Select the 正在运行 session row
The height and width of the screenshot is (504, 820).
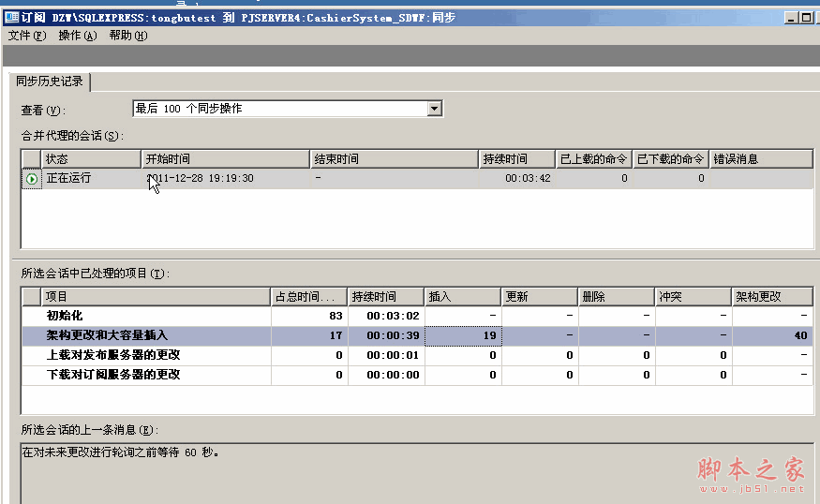(417, 179)
